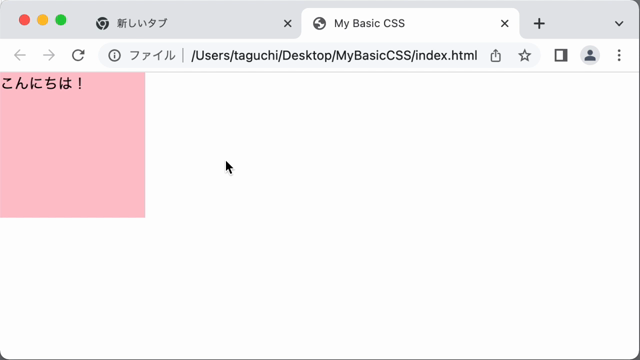View site information via info icon
This screenshot has width=640, height=360.
click(x=114, y=55)
